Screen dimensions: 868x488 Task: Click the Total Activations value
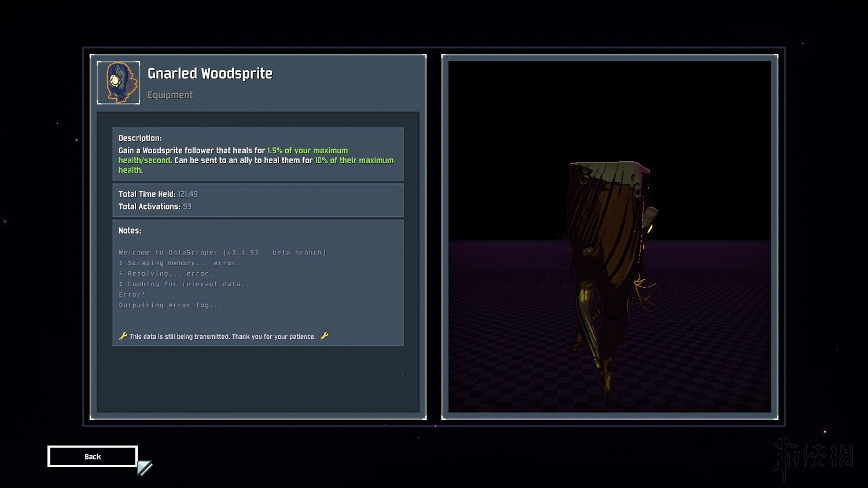tap(187, 206)
